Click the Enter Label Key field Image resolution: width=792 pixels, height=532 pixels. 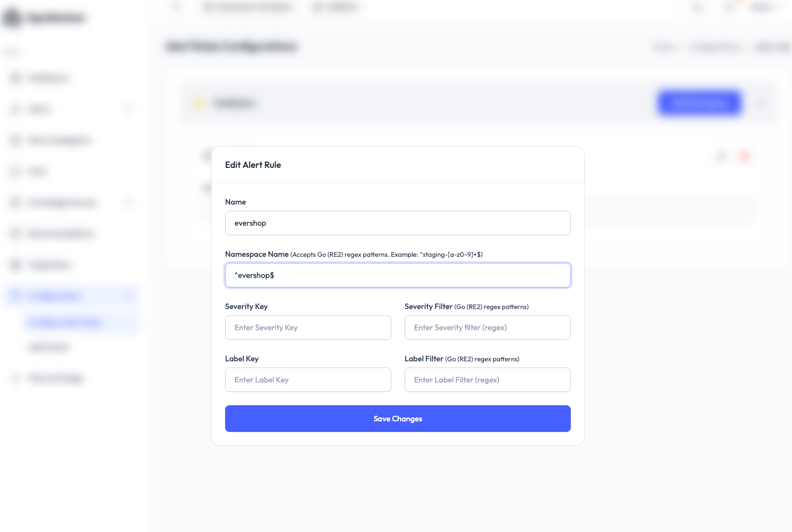coord(308,380)
